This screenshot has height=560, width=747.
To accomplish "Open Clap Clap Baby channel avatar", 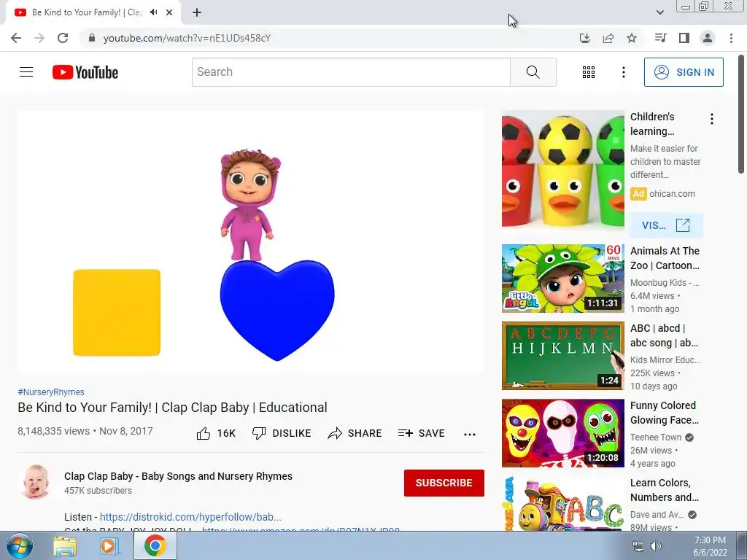I will [x=36, y=483].
